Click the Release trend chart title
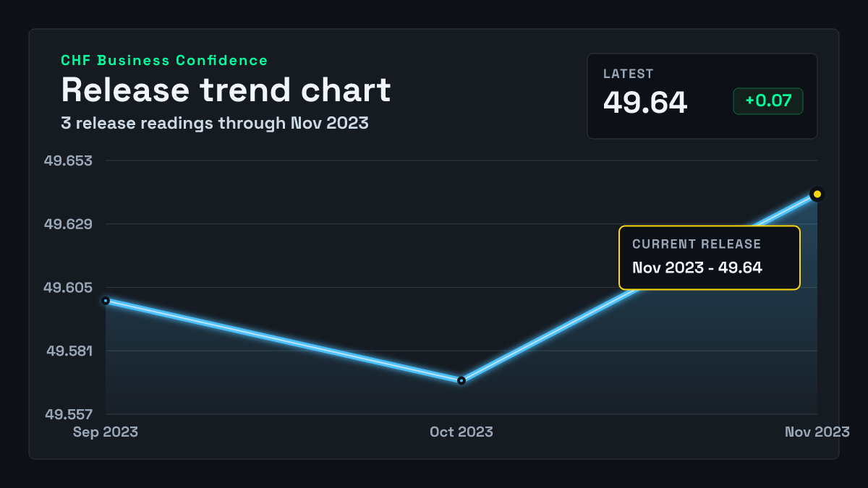868x488 pixels. pyautogui.click(x=226, y=90)
